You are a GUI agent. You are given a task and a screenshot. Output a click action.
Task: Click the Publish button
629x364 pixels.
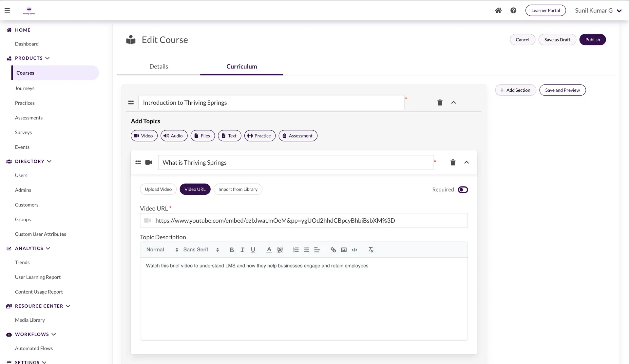click(x=592, y=40)
